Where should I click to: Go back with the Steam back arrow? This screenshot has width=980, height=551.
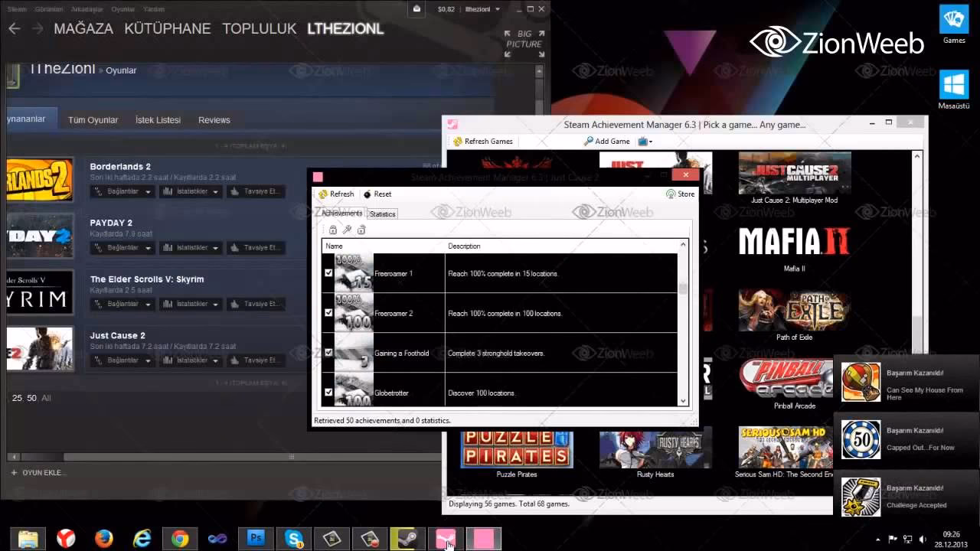[15, 29]
